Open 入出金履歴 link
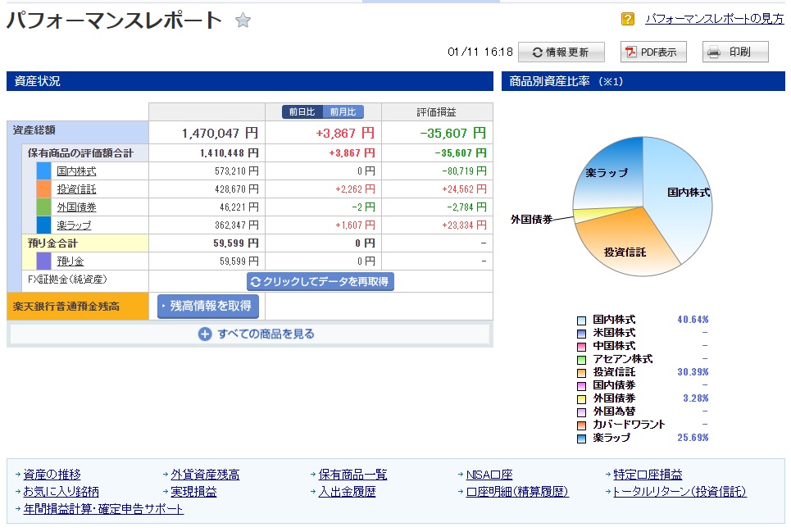This screenshot has height=532, width=791. tap(347, 492)
